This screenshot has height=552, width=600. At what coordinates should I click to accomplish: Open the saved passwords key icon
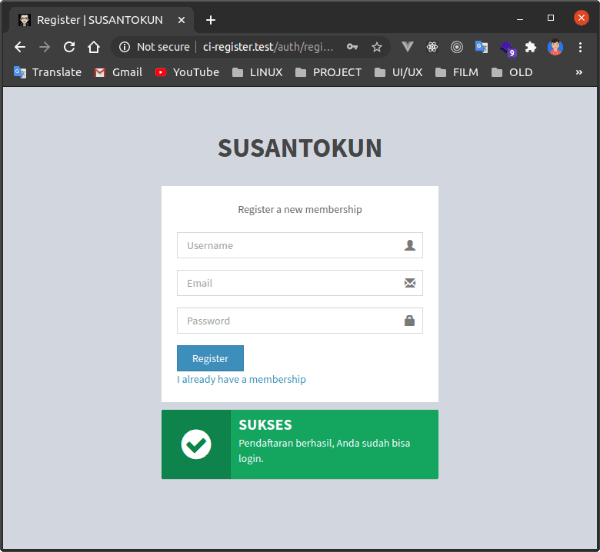click(x=352, y=47)
